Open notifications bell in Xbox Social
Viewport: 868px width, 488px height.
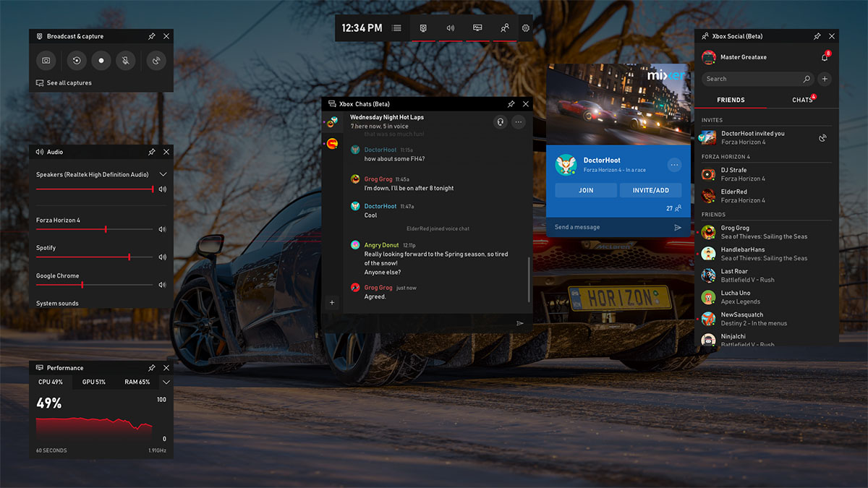click(x=825, y=57)
